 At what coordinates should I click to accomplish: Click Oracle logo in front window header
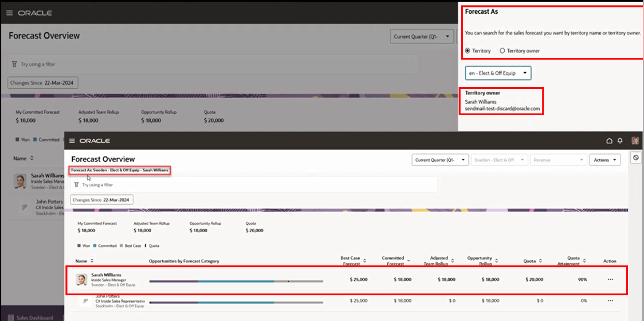(x=95, y=140)
